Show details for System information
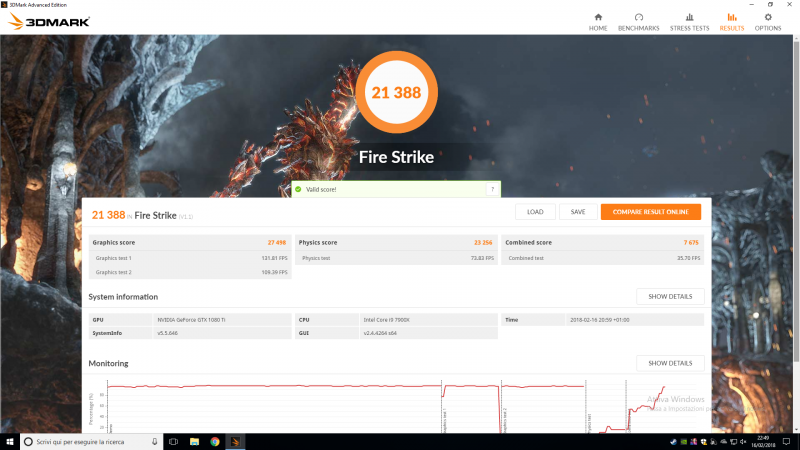 [x=670, y=297]
